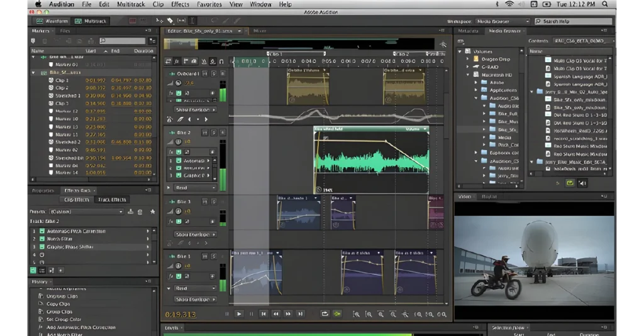
Task: Select the Razor tool in the toolbar
Action: pyautogui.click(x=170, y=21)
